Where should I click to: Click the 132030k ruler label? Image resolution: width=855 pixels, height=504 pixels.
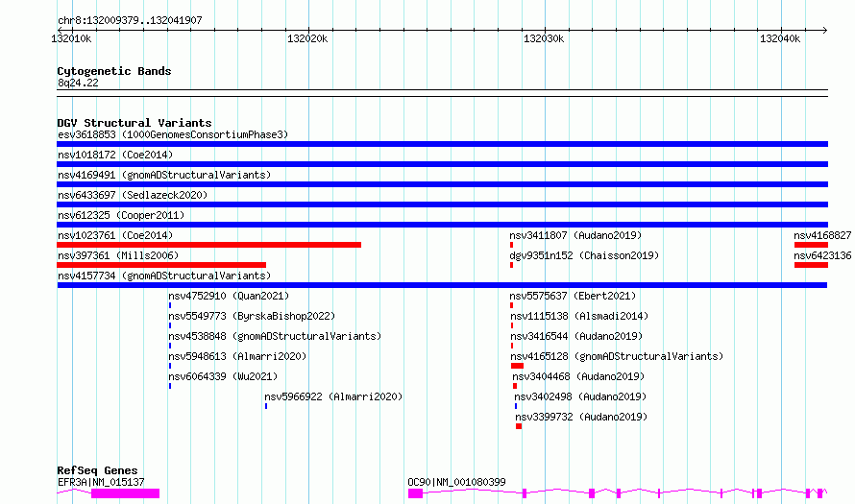pos(544,38)
